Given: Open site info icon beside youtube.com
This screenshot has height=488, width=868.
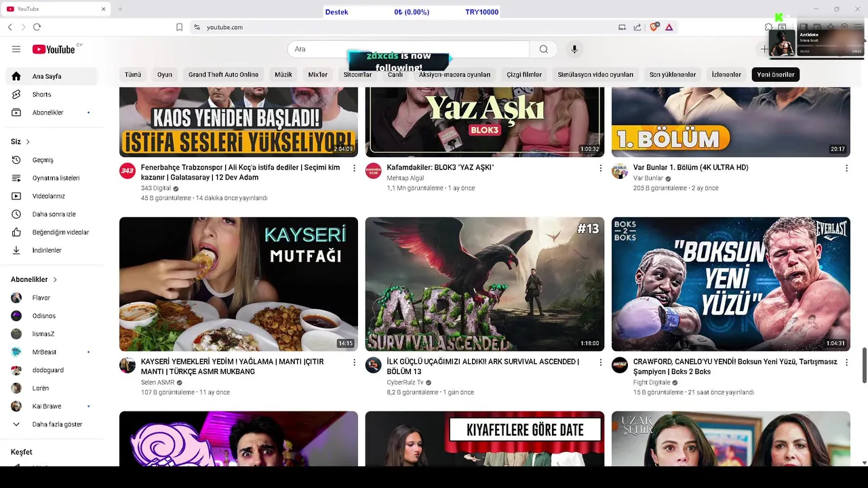Looking at the screenshot, I should [x=197, y=27].
